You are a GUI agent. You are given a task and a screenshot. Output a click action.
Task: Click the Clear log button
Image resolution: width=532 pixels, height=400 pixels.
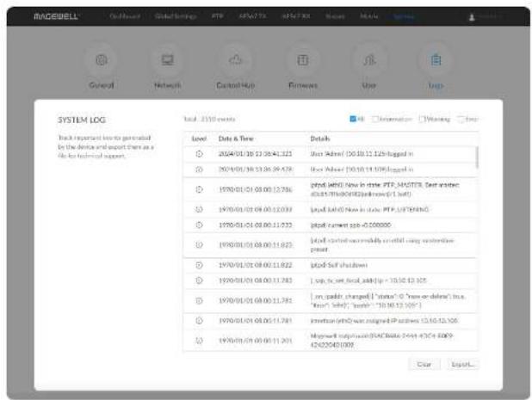(424, 365)
